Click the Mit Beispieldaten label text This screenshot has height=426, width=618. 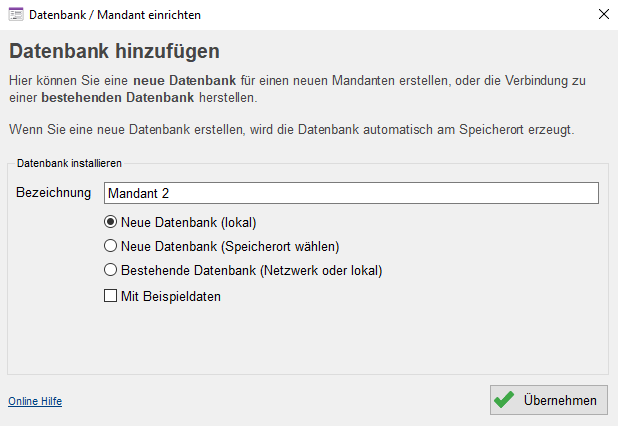(171, 296)
